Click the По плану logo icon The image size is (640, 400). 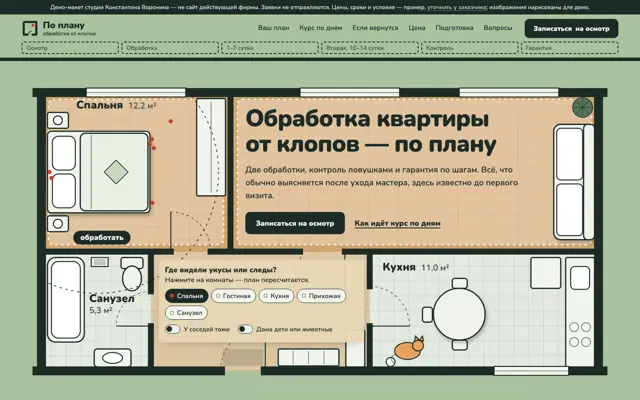click(x=30, y=28)
